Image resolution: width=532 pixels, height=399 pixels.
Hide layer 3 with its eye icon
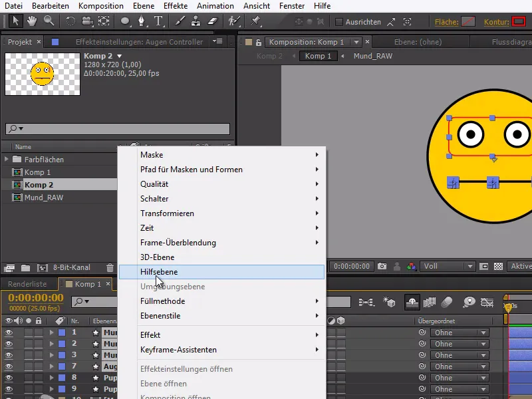pos(9,355)
